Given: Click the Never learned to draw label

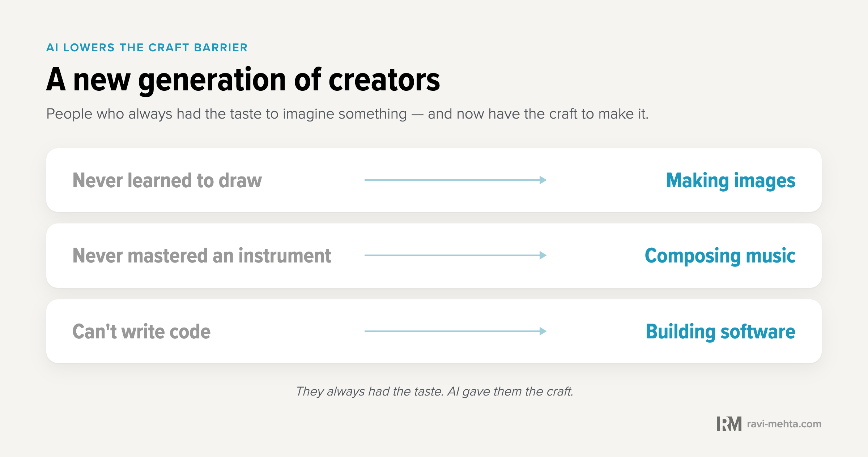Looking at the screenshot, I should [x=167, y=180].
